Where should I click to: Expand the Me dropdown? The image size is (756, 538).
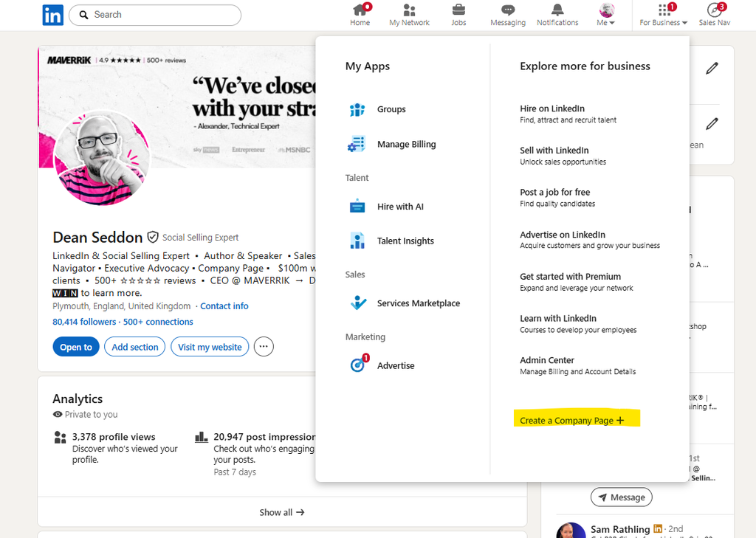coord(607,15)
